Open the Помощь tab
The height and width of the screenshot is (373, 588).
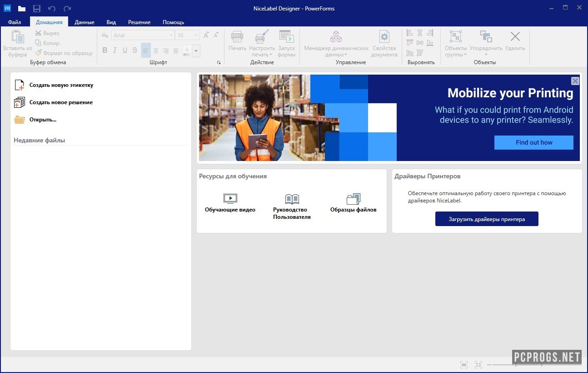[x=174, y=22]
